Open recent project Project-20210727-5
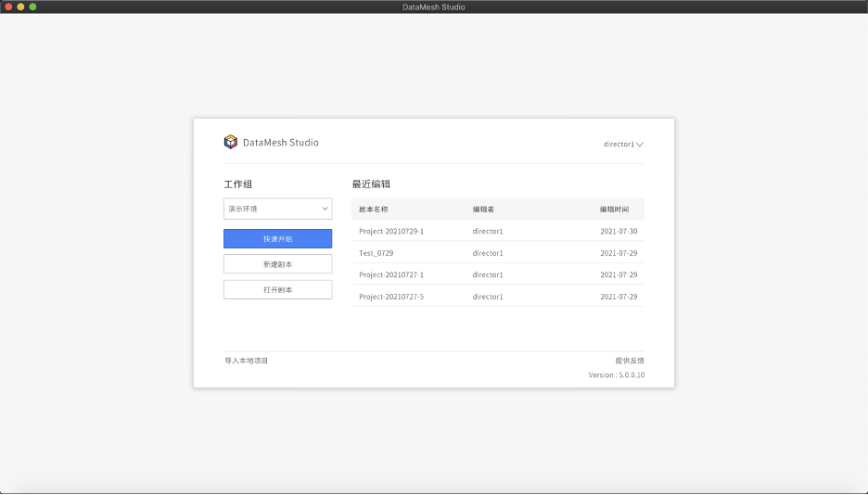The image size is (868, 495). pos(391,297)
